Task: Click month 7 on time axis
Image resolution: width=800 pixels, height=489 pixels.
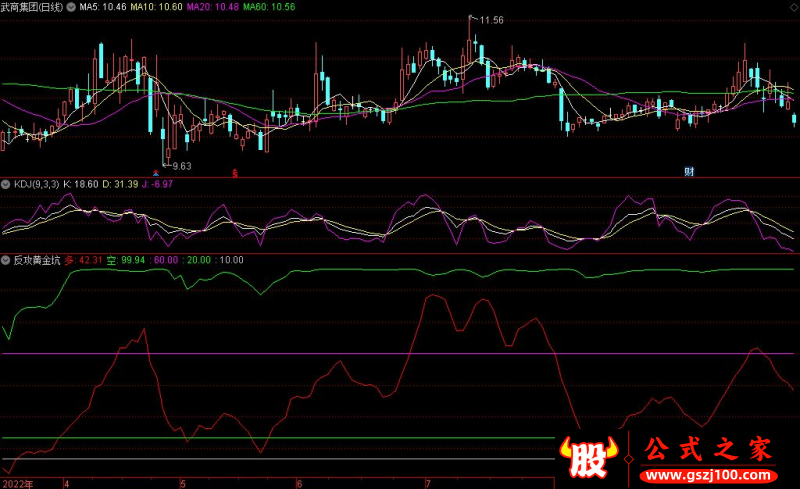Action: point(428,484)
